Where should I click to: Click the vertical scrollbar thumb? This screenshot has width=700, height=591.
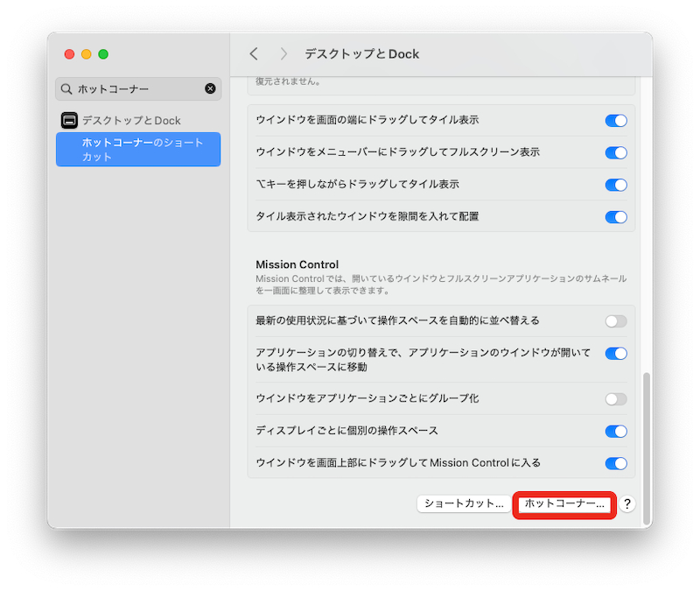pyautogui.click(x=646, y=448)
